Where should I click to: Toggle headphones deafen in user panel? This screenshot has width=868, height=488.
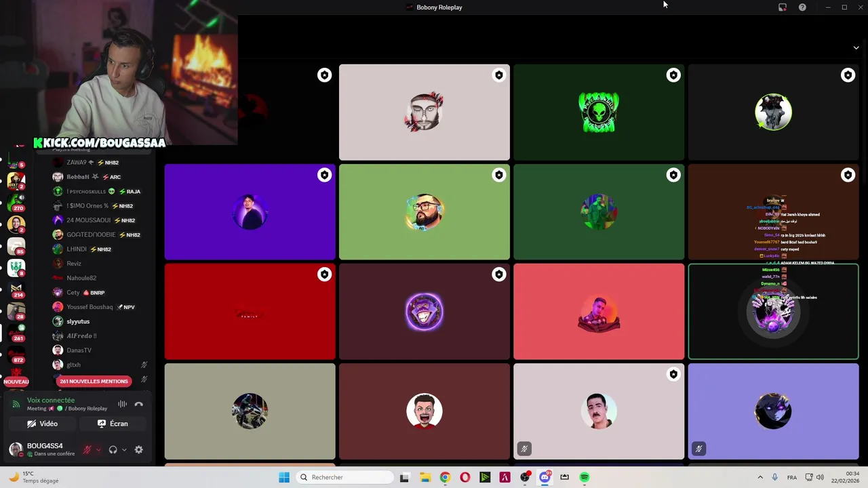pos(113,449)
